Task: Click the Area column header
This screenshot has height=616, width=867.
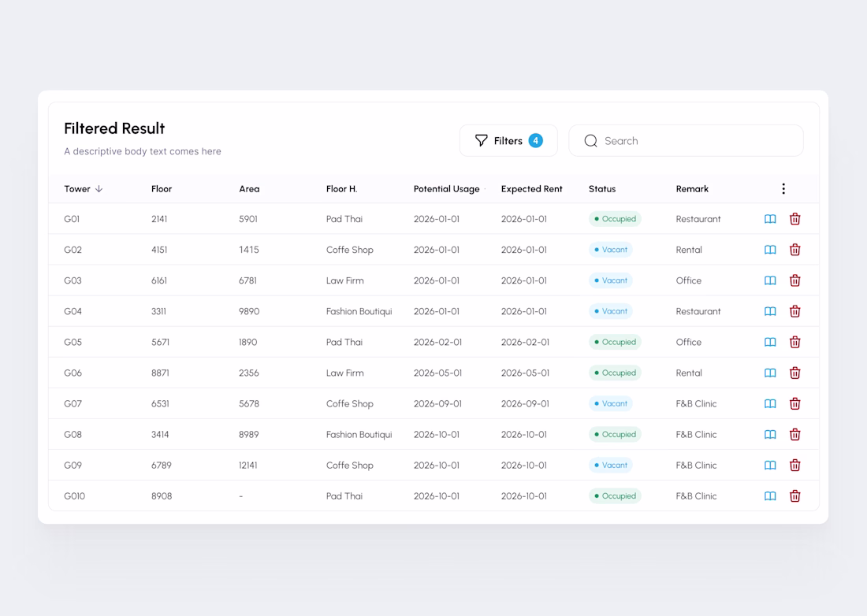Action: 249,189
